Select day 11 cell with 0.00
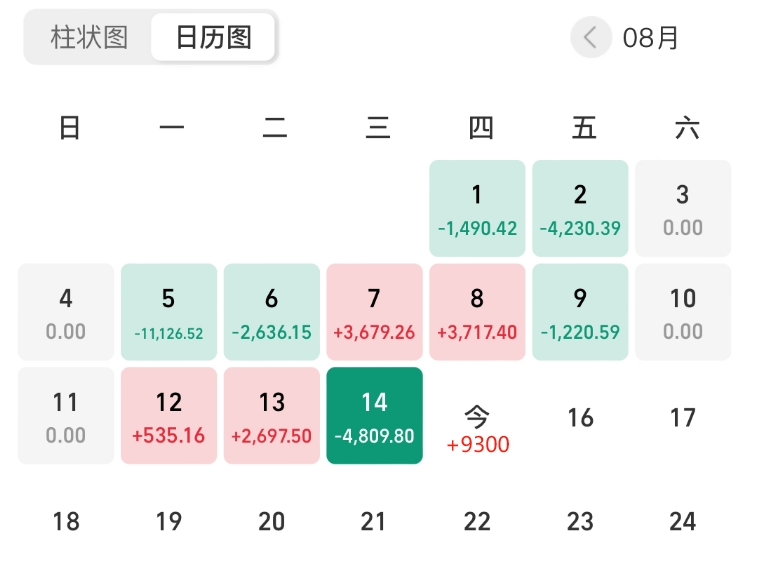 (66, 416)
